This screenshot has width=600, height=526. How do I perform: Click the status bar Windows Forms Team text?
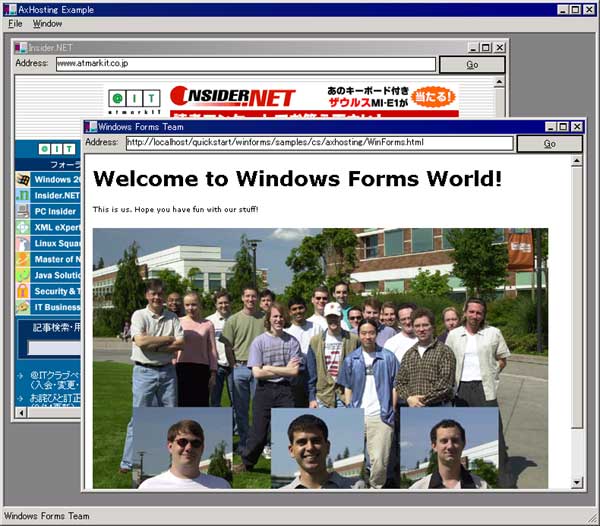pyautogui.click(x=47, y=516)
